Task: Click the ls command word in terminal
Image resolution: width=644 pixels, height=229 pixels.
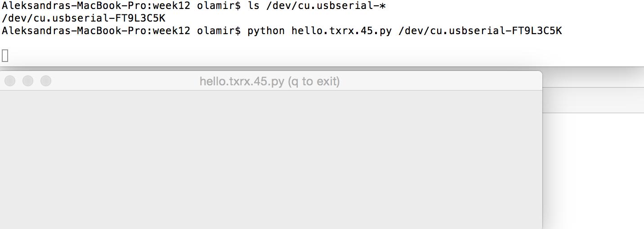Action: click(x=253, y=7)
